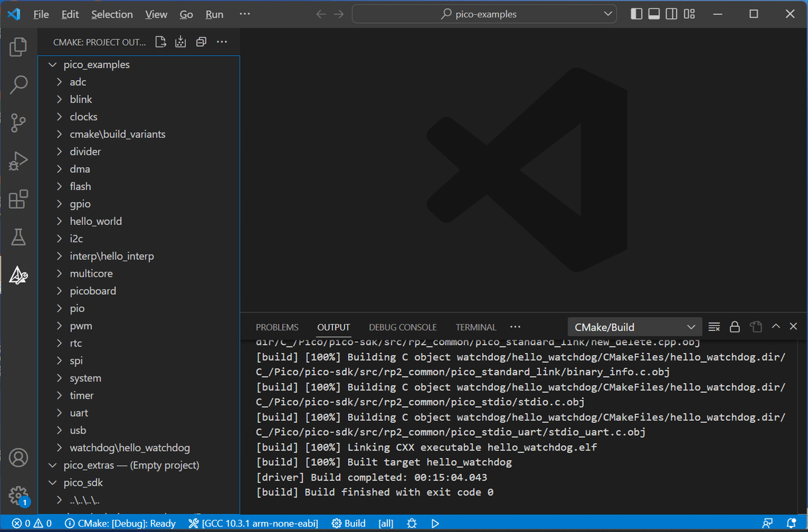Toggle the bottom panel visibility
Image resolution: width=808 pixels, height=532 pixels.
pos(654,14)
